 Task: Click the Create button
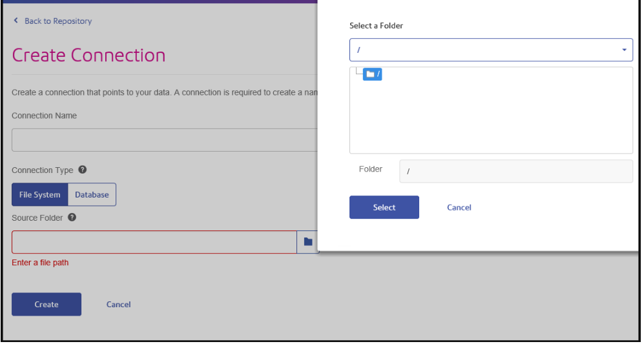tap(47, 304)
